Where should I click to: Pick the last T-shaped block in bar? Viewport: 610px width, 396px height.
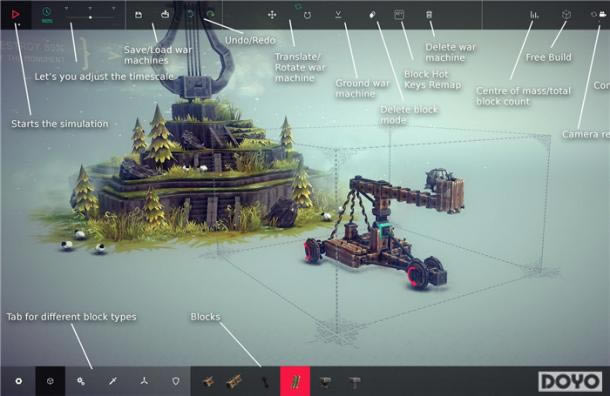click(x=354, y=382)
